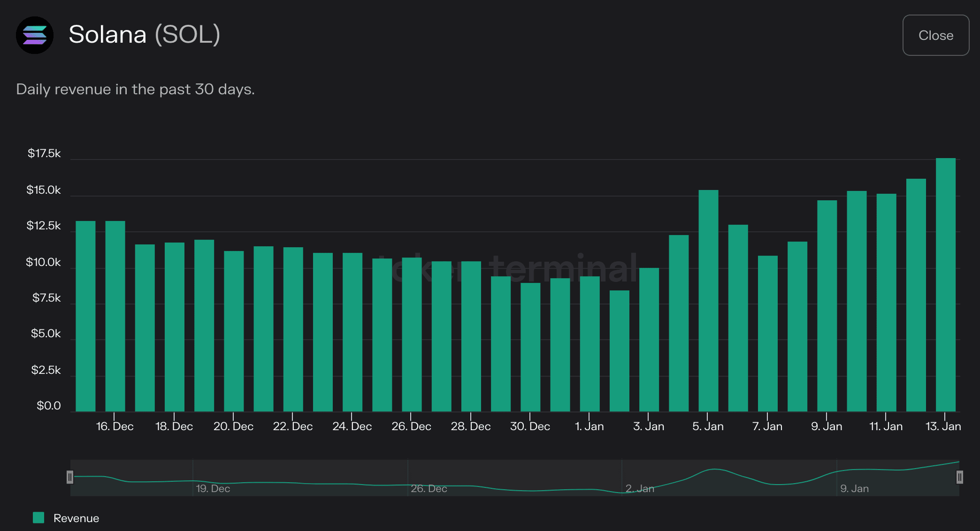Click the 13. Jan revenue bar
The width and height of the screenshot is (980, 531).
pos(945,285)
